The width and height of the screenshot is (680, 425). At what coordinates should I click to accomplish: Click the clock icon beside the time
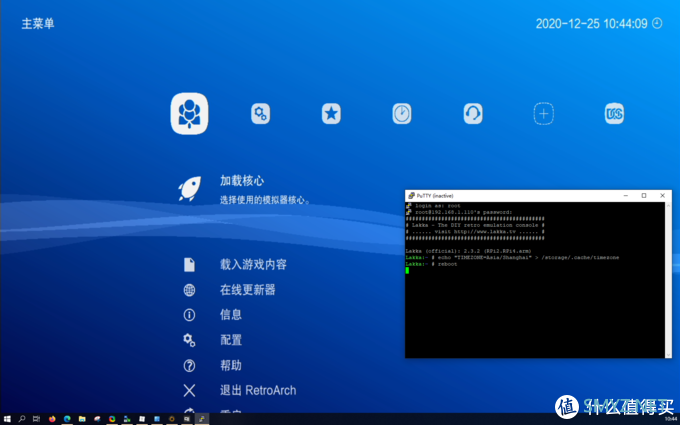657,23
